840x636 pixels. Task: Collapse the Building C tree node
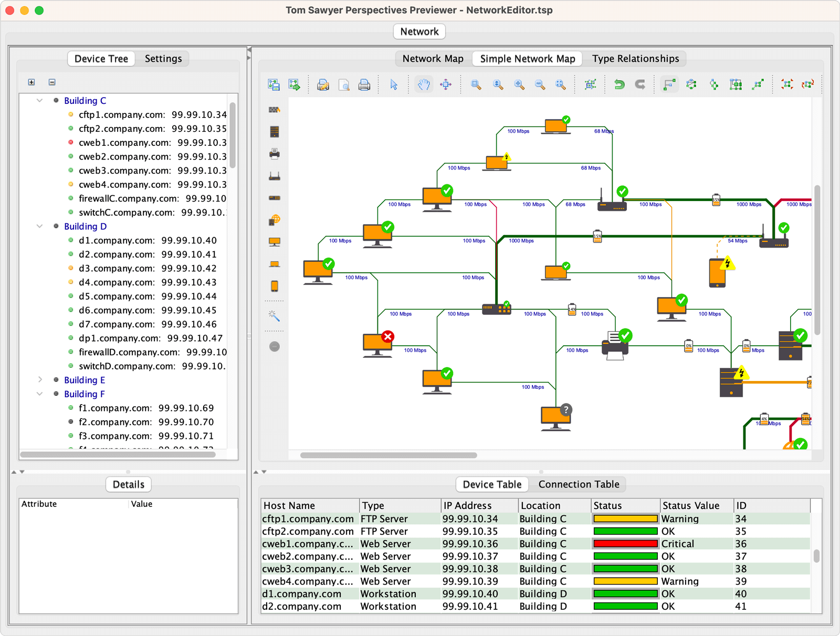click(40, 100)
